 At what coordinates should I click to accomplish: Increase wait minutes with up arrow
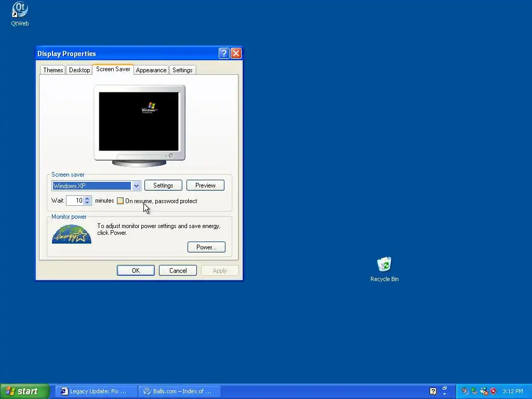(x=87, y=198)
